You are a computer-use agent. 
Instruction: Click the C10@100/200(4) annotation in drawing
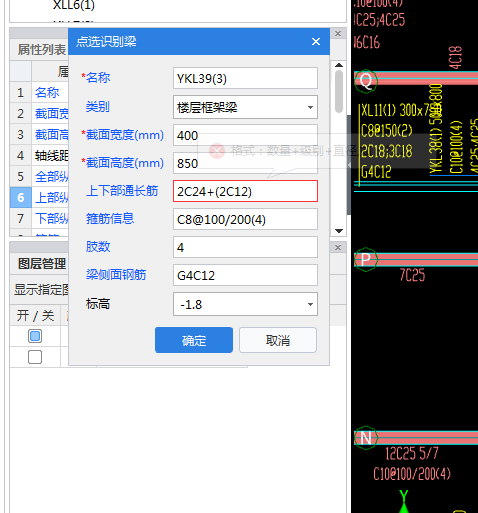412,474
